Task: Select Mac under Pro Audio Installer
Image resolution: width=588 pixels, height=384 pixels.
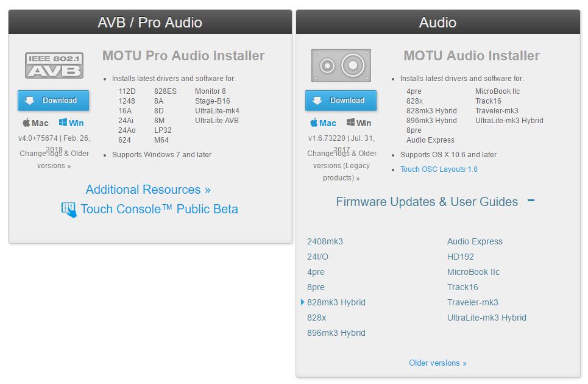Action: pyautogui.click(x=35, y=123)
